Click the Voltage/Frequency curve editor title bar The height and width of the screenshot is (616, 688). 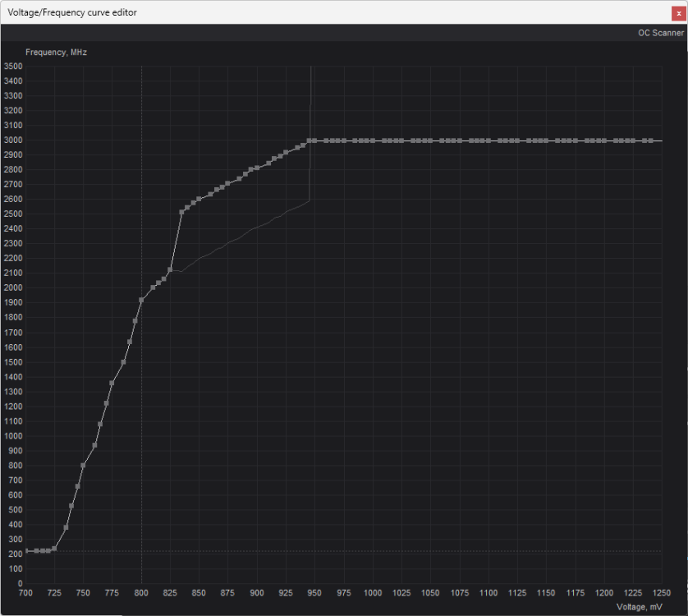click(328, 12)
